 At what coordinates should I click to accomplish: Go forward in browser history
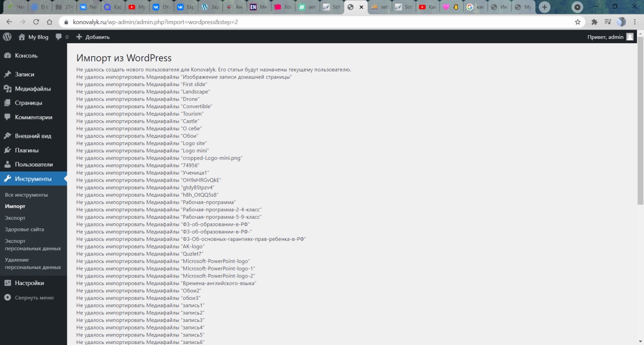[22, 22]
